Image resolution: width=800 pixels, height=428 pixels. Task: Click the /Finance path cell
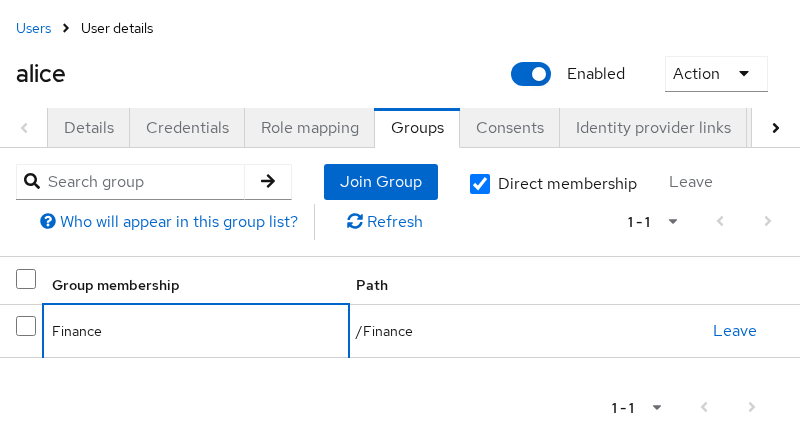384,332
